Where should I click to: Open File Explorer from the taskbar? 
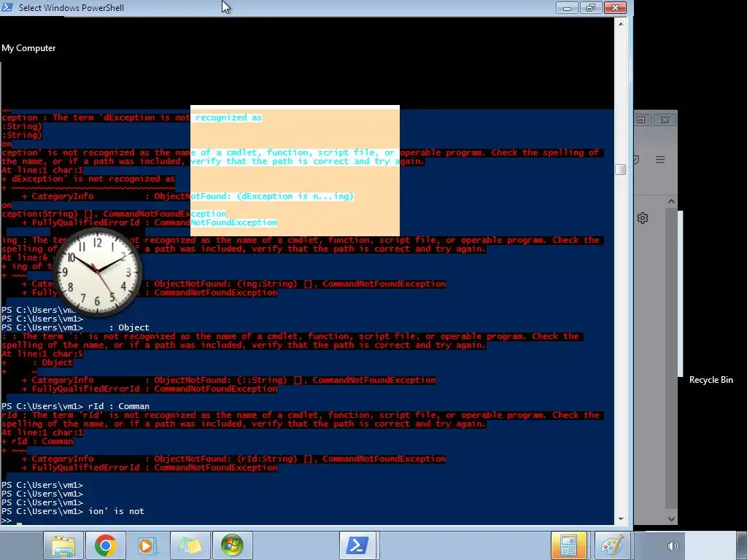coord(63,545)
